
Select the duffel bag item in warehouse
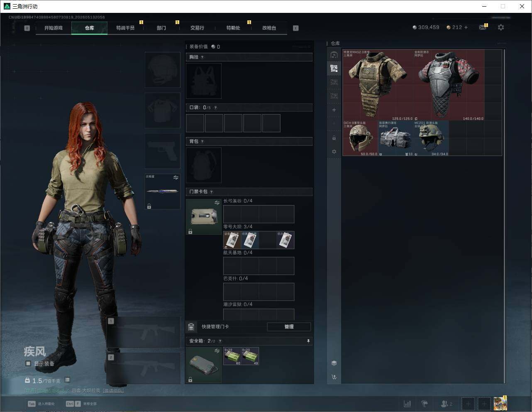tap(396, 138)
